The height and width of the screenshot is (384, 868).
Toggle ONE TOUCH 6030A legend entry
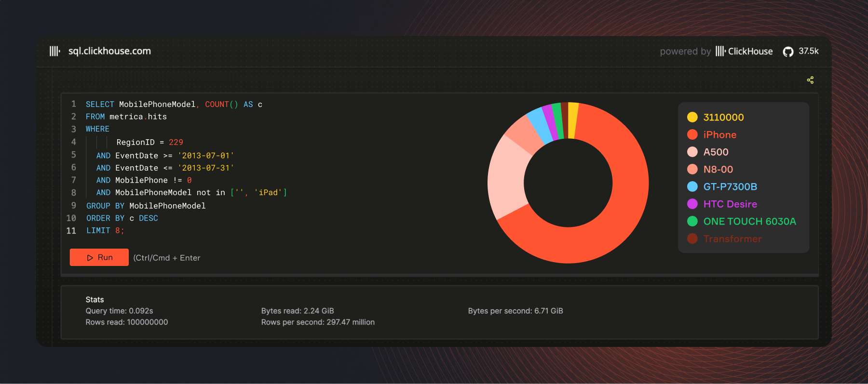(749, 221)
